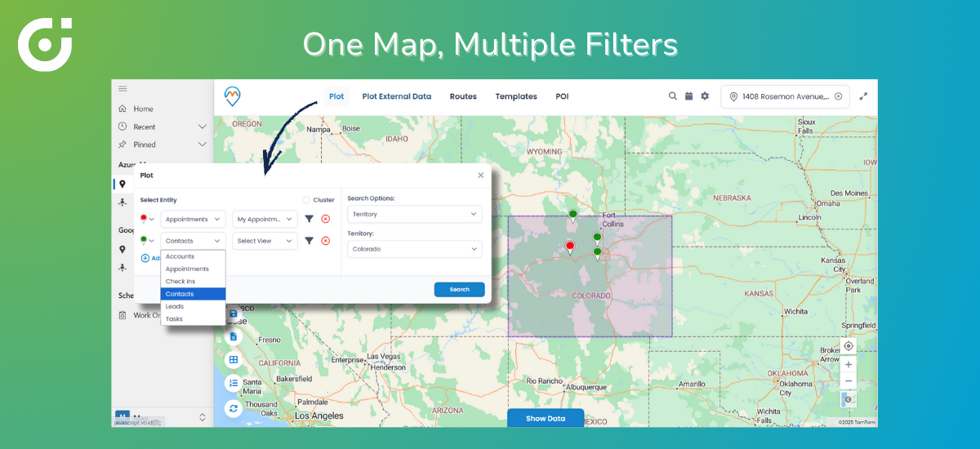The width and height of the screenshot is (980, 449).
Task: Expand the Pinned section chevron
Action: pyautogui.click(x=203, y=144)
